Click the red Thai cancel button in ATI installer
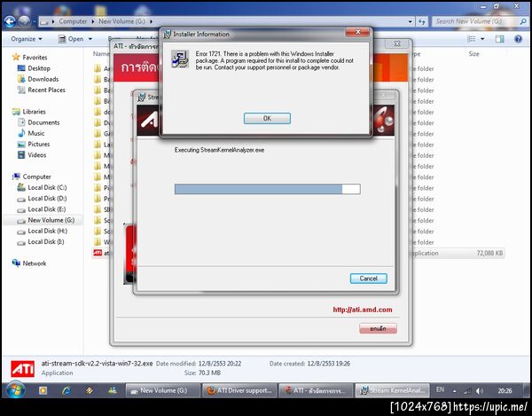Image resolution: width=532 pixels, height=416 pixels. (x=378, y=328)
